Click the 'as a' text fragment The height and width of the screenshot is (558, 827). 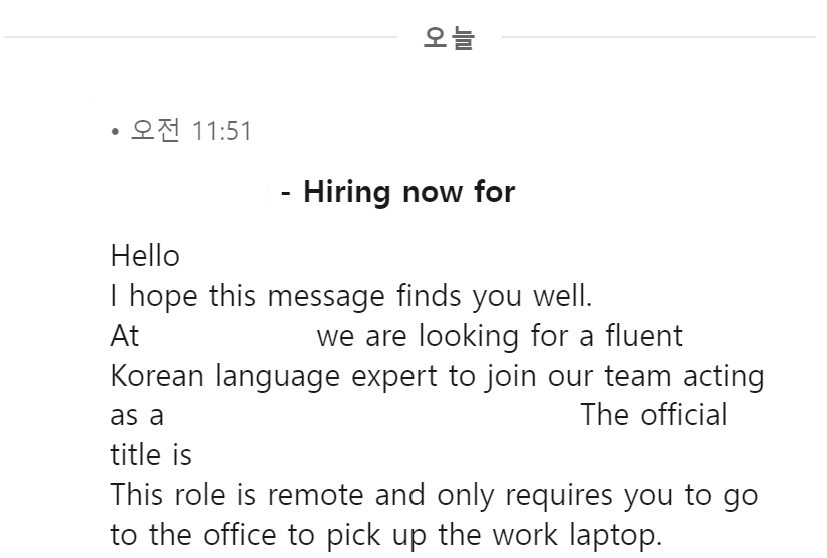click(x=137, y=416)
